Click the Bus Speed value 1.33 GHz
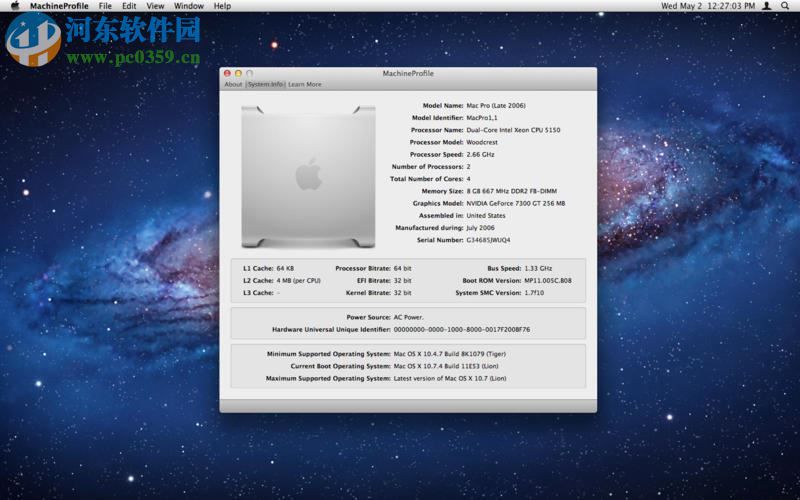800x500 pixels. [x=538, y=268]
